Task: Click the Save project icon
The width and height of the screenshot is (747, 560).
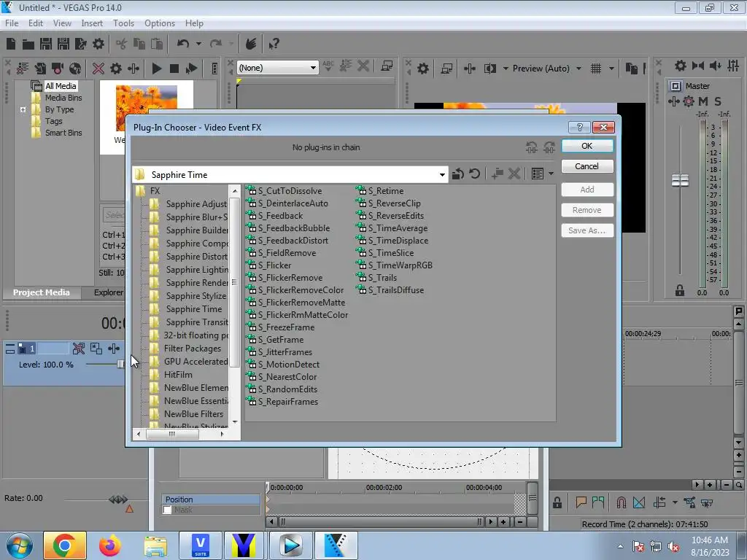Action: [46, 44]
